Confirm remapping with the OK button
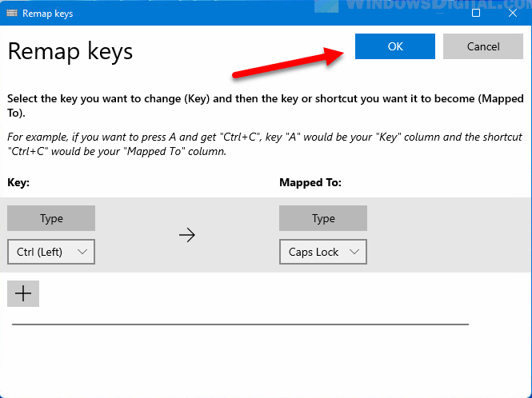The width and height of the screenshot is (532, 398). point(395,46)
